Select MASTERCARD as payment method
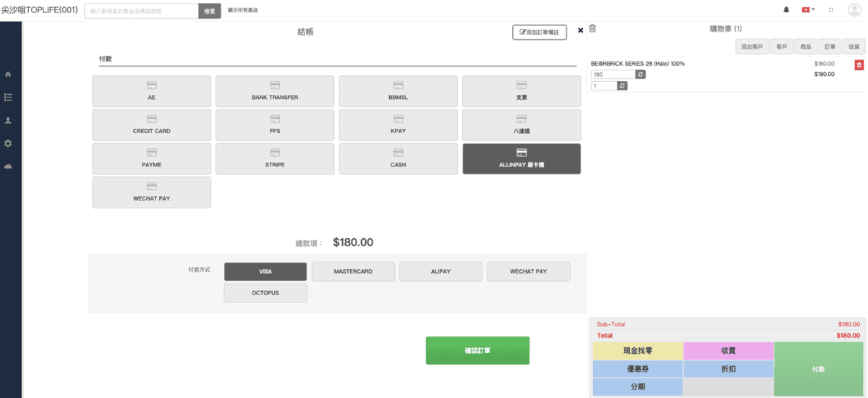868x398 pixels. (x=353, y=271)
